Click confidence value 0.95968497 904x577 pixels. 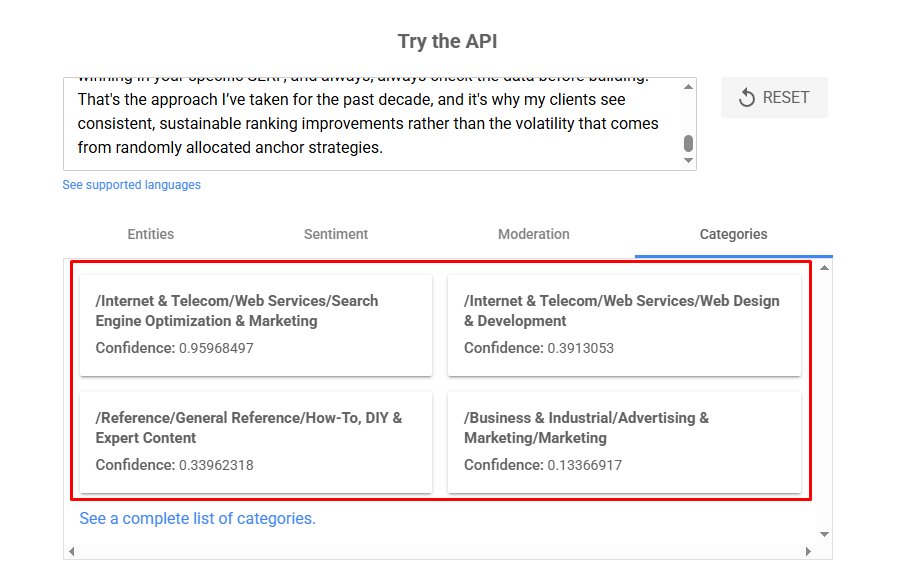coord(216,348)
